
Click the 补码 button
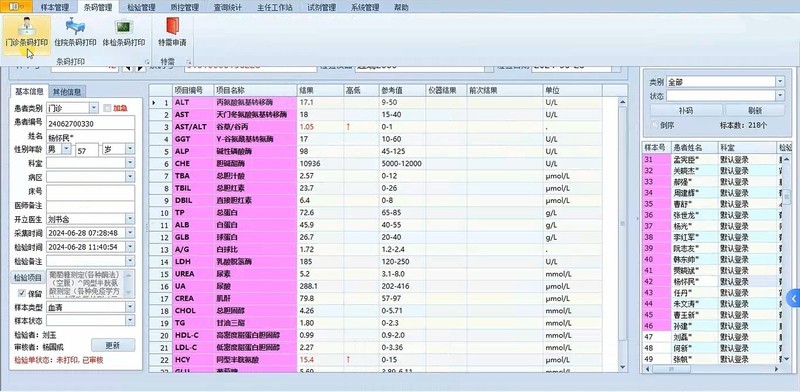[686, 110]
